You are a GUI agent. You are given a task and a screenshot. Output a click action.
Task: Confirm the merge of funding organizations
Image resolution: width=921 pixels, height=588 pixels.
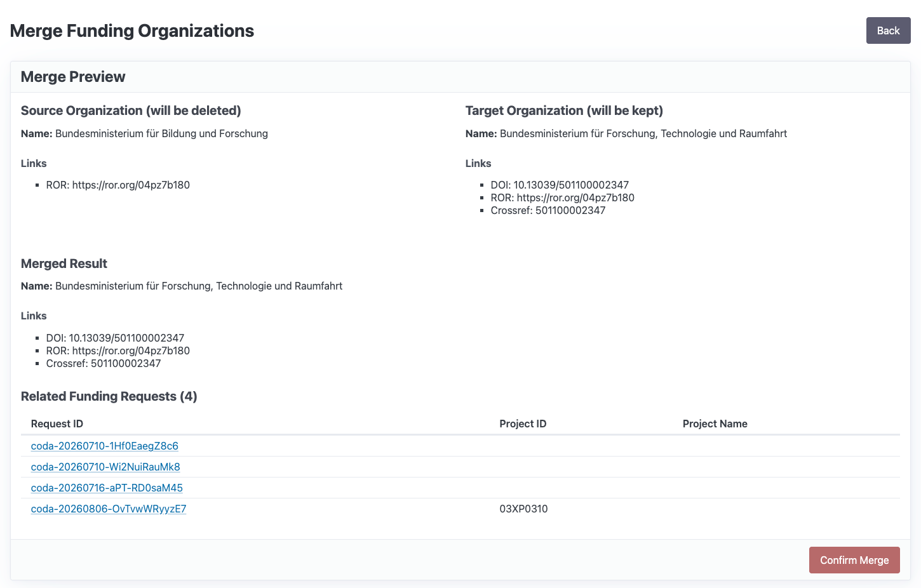[854, 560]
